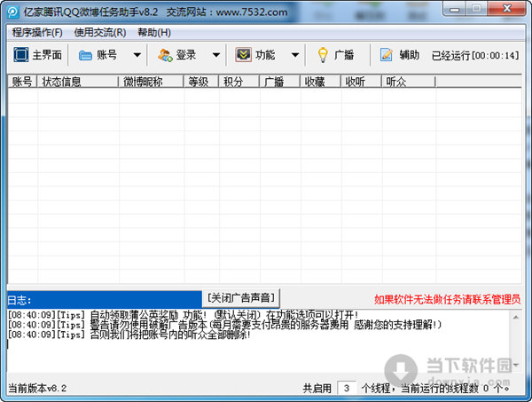Viewport: 532px width, 402px height.
Task: Open the 使用交流(R) menu
Action: [x=100, y=33]
